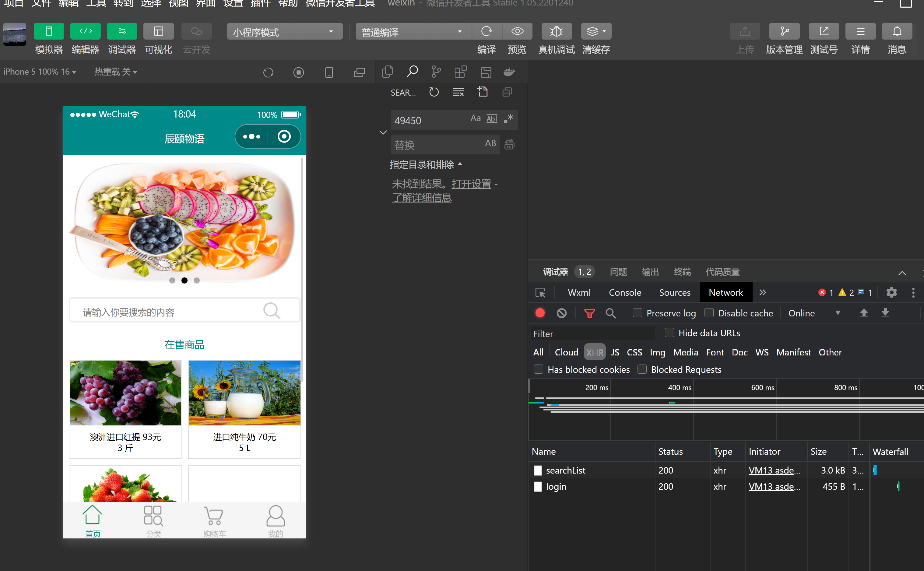Open the 预览 eye preview icon

(517, 31)
